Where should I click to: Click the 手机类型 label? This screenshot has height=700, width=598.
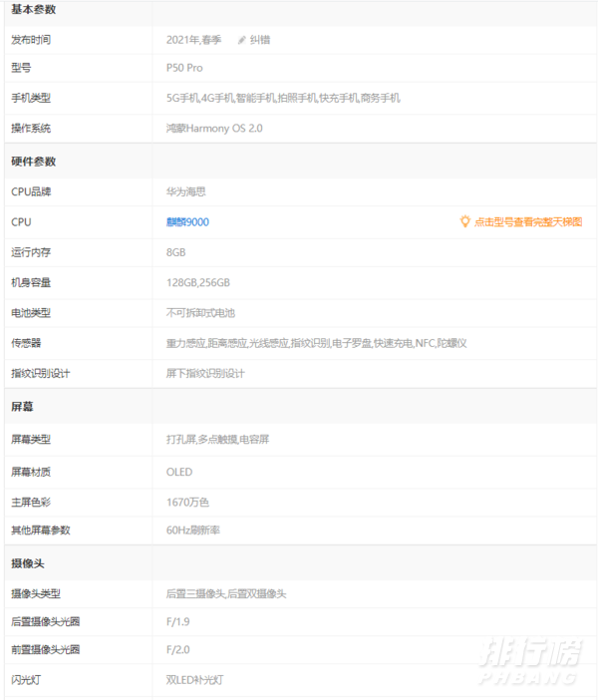coord(31,98)
